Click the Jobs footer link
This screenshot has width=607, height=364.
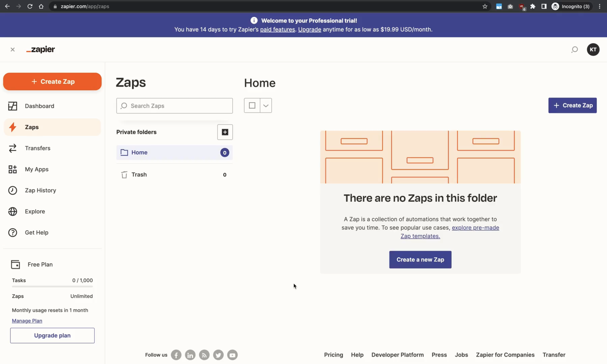point(461,355)
